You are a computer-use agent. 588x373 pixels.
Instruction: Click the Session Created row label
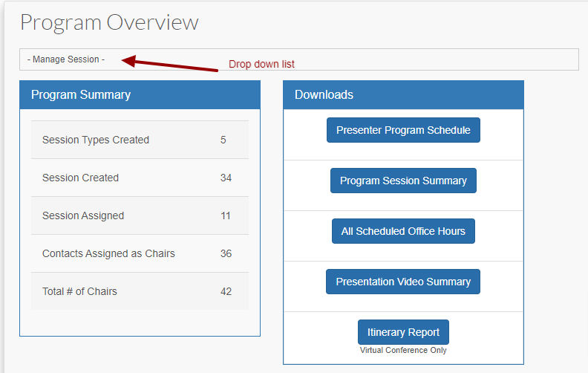[80, 178]
